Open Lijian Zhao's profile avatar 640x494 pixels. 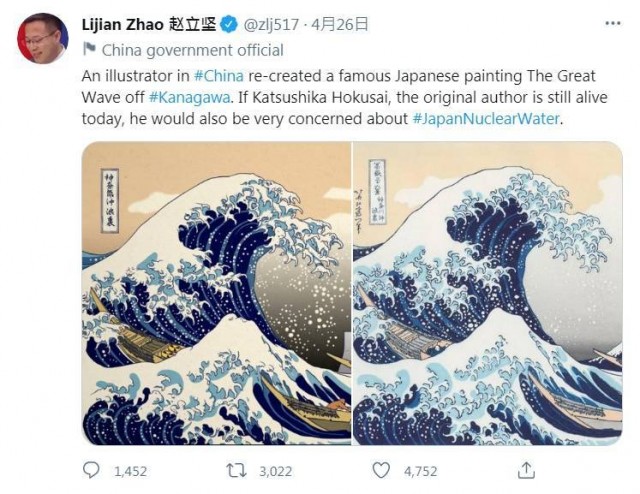click(42, 38)
